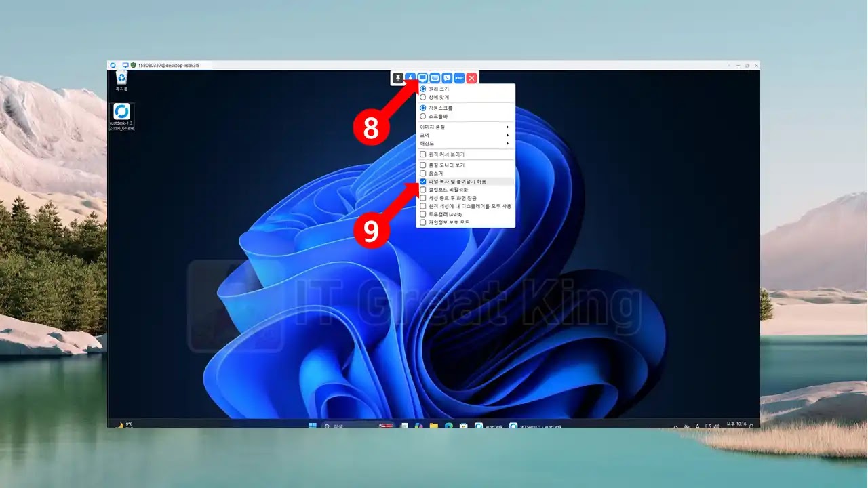Disconnect session with red X icon
Image resolution: width=868 pixels, height=488 pixels.
(x=471, y=78)
